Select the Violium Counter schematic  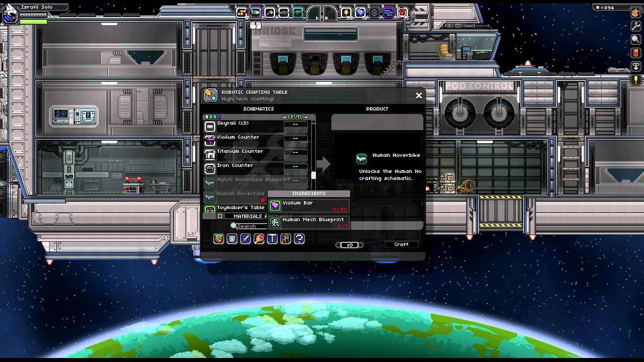pos(256,140)
